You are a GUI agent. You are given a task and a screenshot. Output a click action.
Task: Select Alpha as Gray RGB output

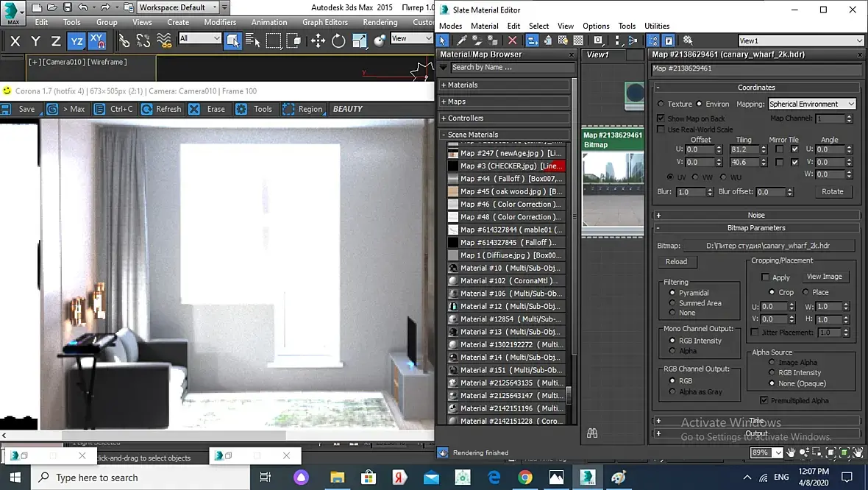click(672, 391)
